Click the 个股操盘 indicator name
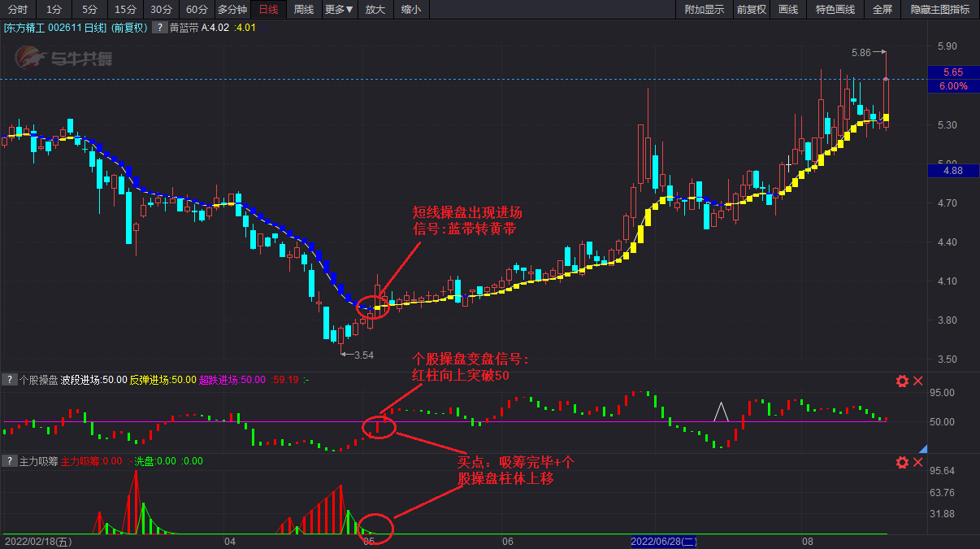980x549 pixels. [x=38, y=380]
